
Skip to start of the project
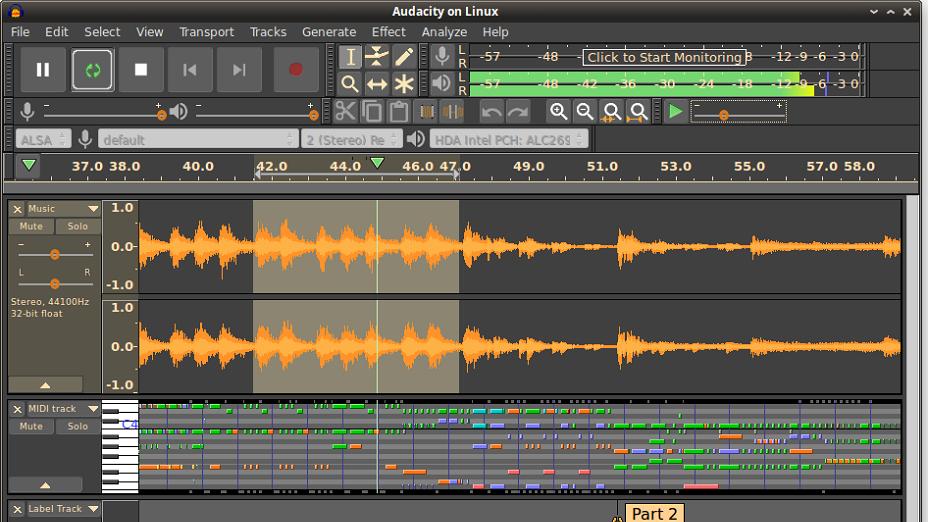189,70
